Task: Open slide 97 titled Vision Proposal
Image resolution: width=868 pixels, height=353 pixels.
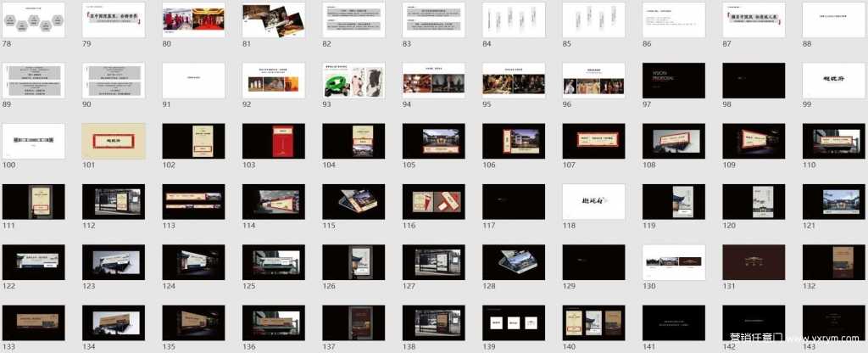Action: click(674, 80)
